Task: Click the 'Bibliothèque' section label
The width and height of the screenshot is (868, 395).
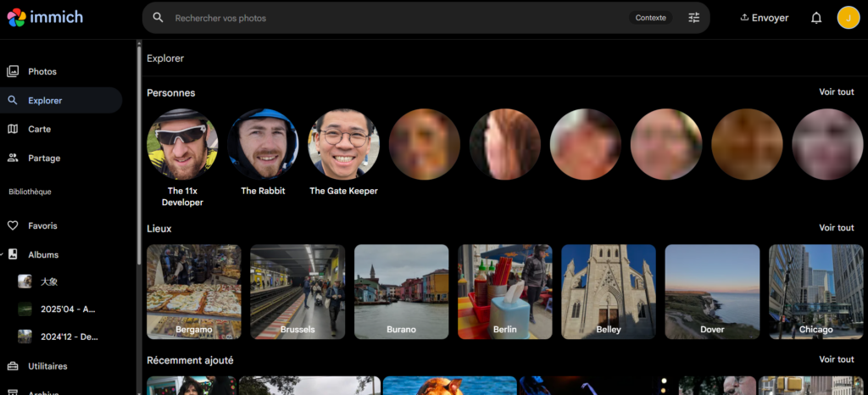Action: tap(30, 192)
